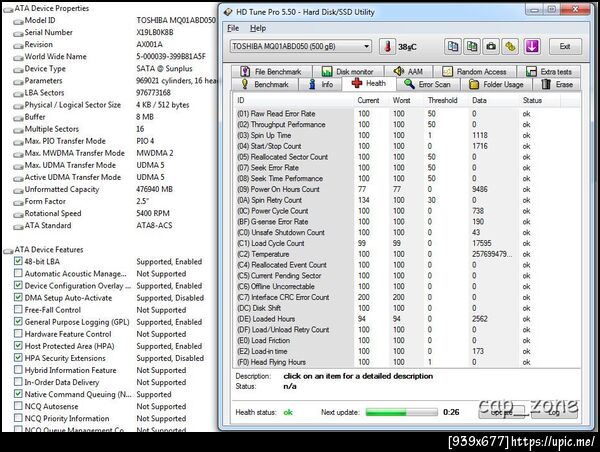Click the Max. UDMA Transfer Mode drive icon

pos(18,167)
